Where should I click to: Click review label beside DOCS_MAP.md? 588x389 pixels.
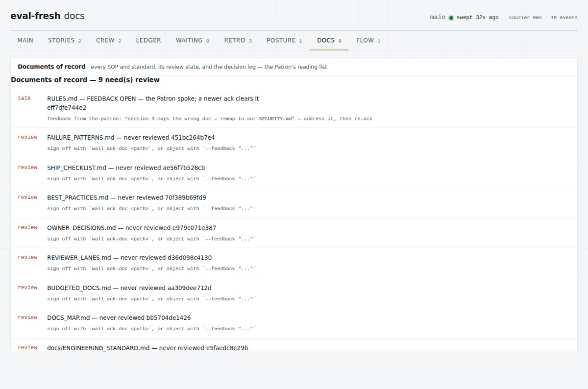[27, 317]
